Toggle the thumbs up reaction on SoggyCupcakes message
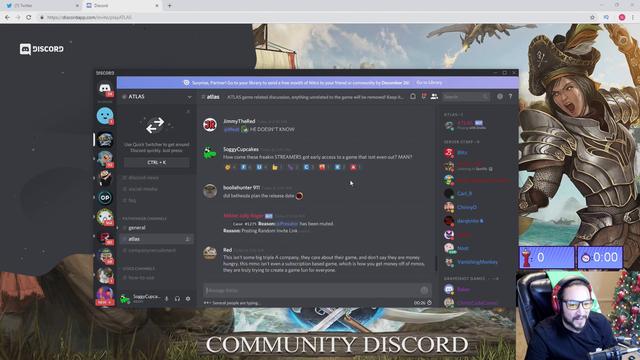The image size is (640, 360). (x=278, y=167)
